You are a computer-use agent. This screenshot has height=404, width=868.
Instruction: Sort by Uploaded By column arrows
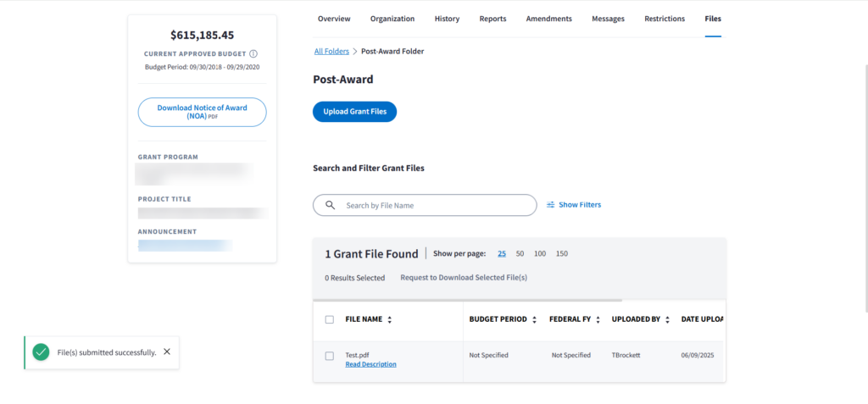[668, 320]
